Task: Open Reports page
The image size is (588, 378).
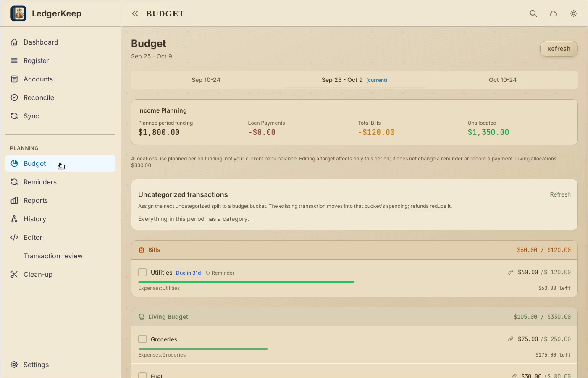Action: point(60,200)
